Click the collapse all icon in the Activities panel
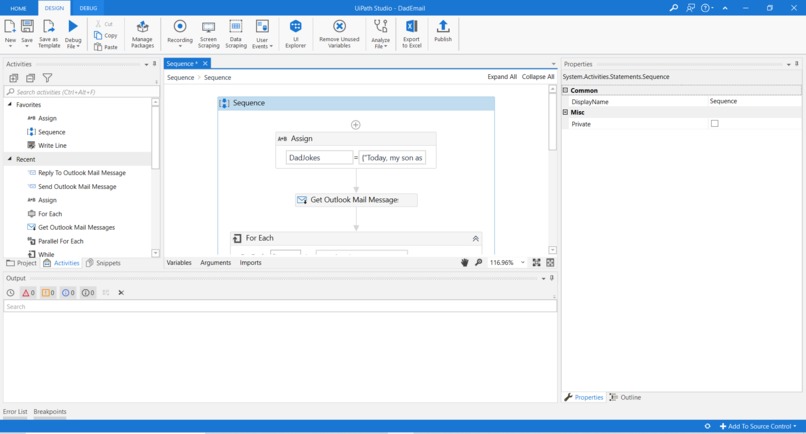The image size is (806, 434). click(30, 78)
